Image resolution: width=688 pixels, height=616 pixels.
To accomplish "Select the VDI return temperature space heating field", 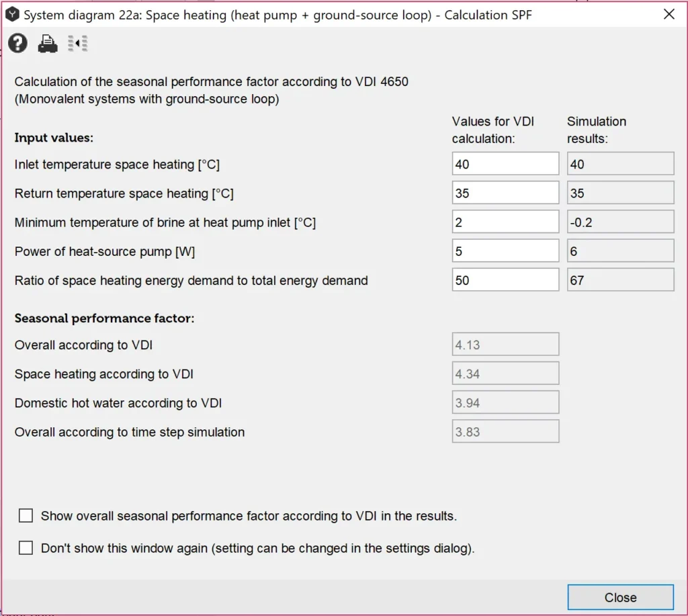I will [x=505, y=193].
